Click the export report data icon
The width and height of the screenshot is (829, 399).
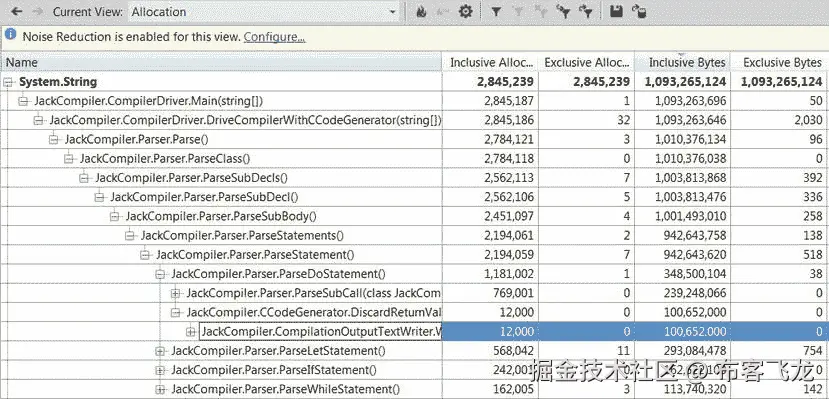tap(639, 11)
